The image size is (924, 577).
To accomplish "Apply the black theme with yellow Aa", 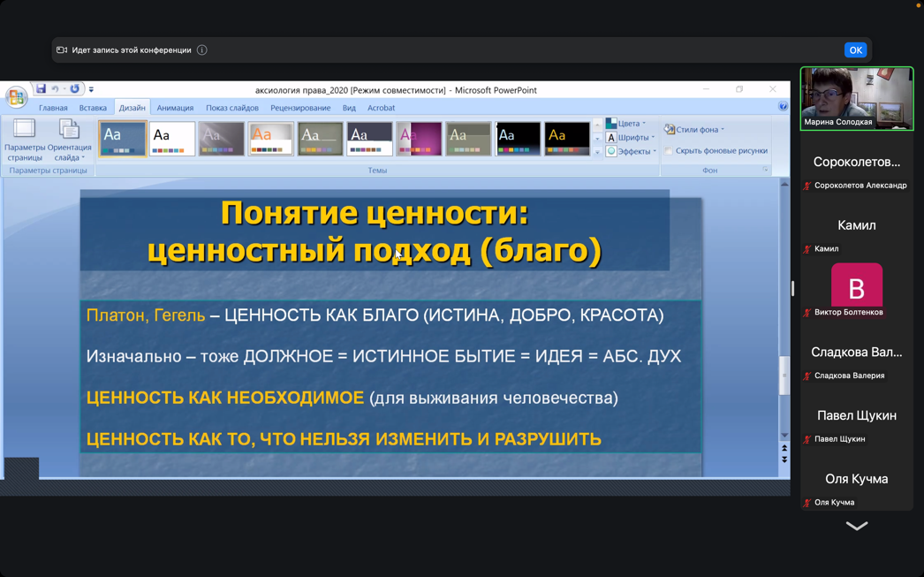I will click(x=567, y=139).
